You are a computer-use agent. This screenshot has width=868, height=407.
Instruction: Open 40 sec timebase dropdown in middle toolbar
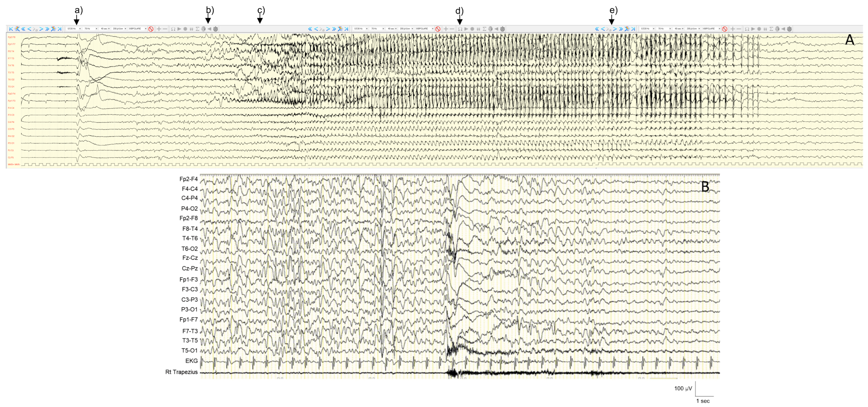coord(395,29)
